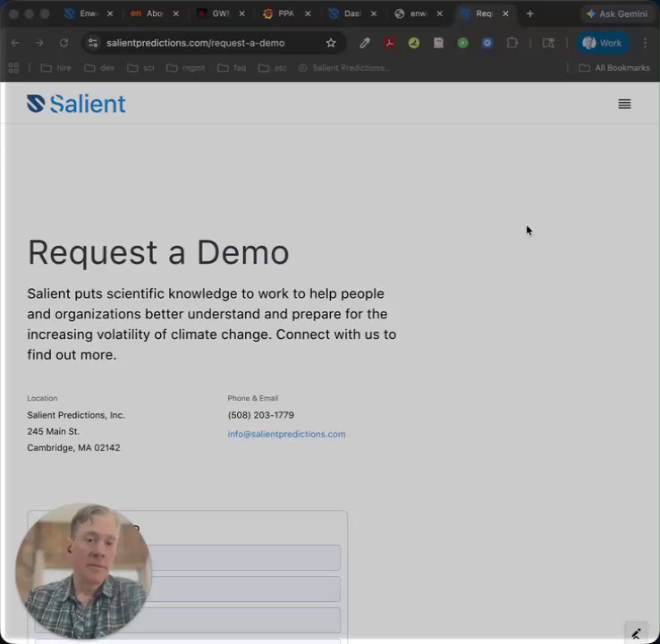This screenshot has width=660, height=644.
Task: Close the GWI tab
Action: [242, 14]
